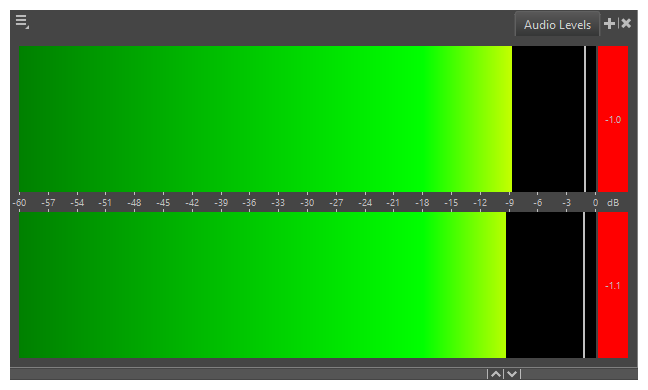Screen dimensions: 648x390
Task: Click the dB unit label on the scale
Action: click(613, 203)
